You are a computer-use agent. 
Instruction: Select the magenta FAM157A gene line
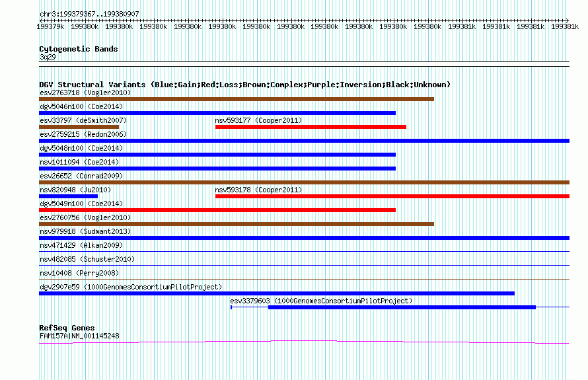coord(304,342)
